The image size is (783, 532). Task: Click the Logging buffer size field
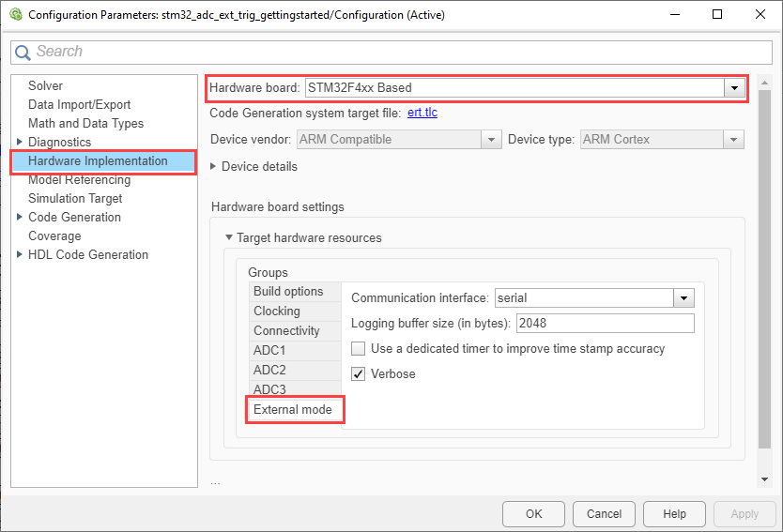click(x=605, y=324)
